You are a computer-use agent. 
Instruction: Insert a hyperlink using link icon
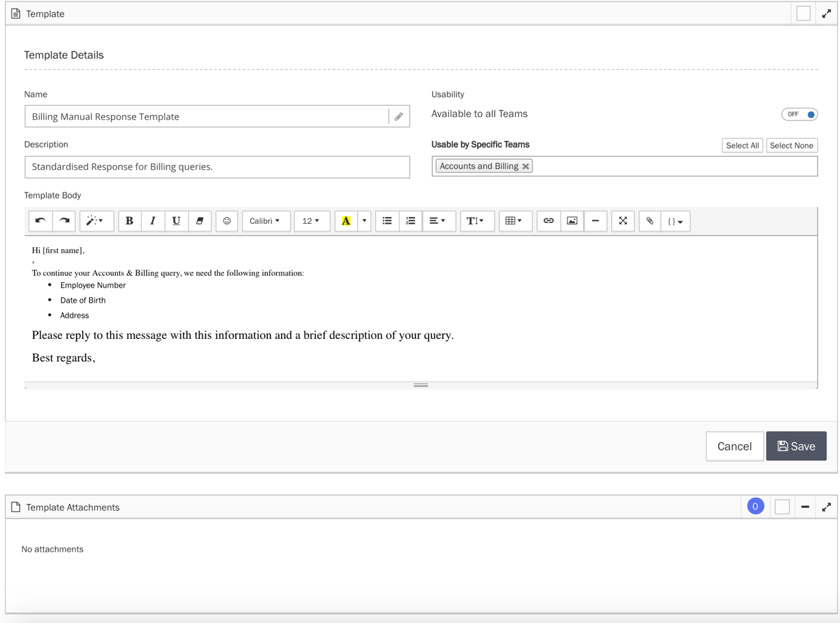548,221
